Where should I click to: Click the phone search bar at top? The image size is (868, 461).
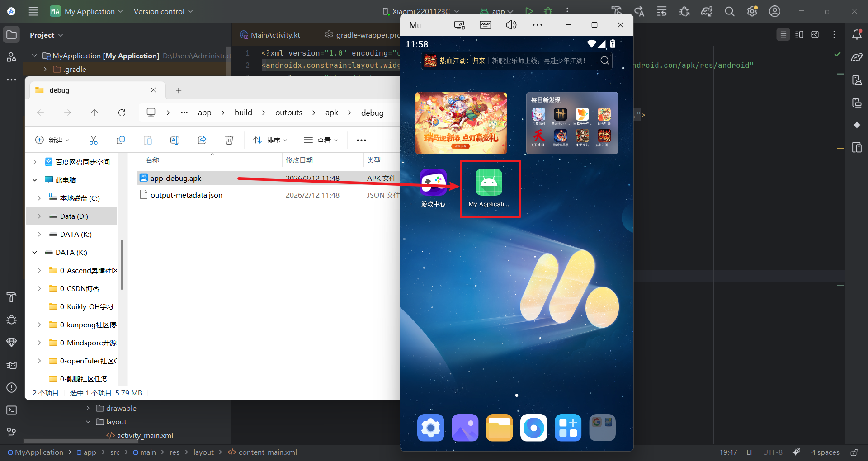coord(516,61)
